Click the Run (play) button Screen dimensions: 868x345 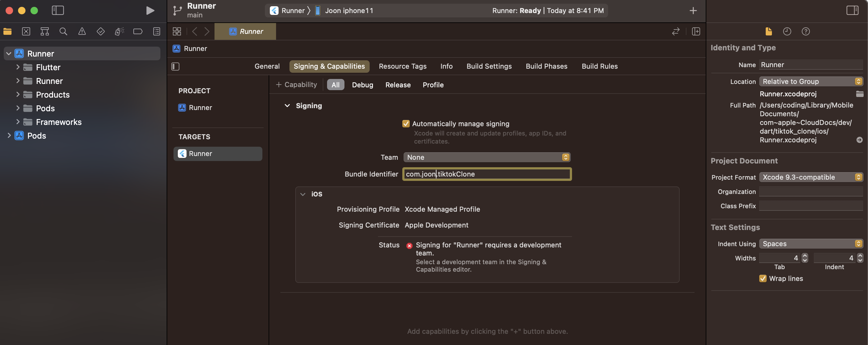pos(150,11)
